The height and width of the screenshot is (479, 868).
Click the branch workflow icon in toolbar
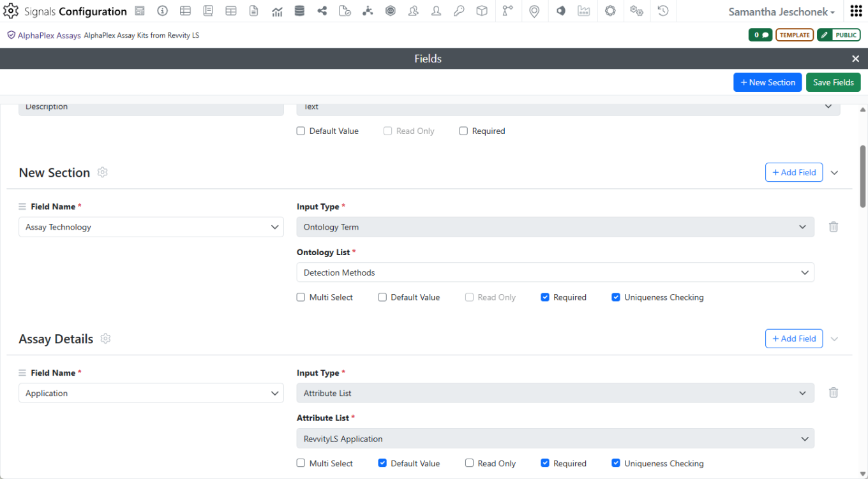(507, 11)
